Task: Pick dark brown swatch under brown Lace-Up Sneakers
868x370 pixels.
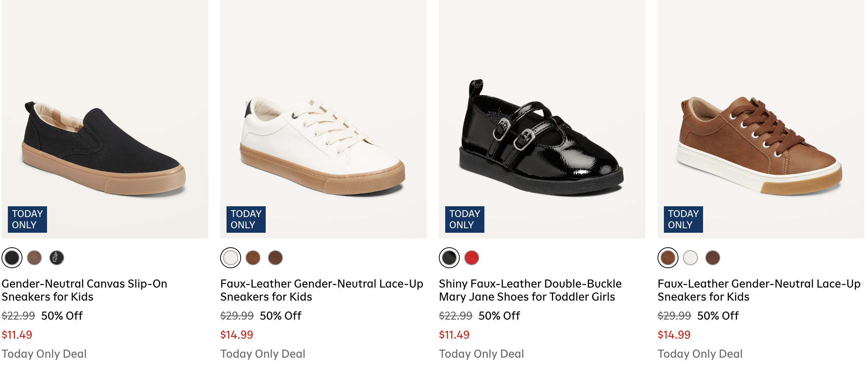Action: click(713, 258)
